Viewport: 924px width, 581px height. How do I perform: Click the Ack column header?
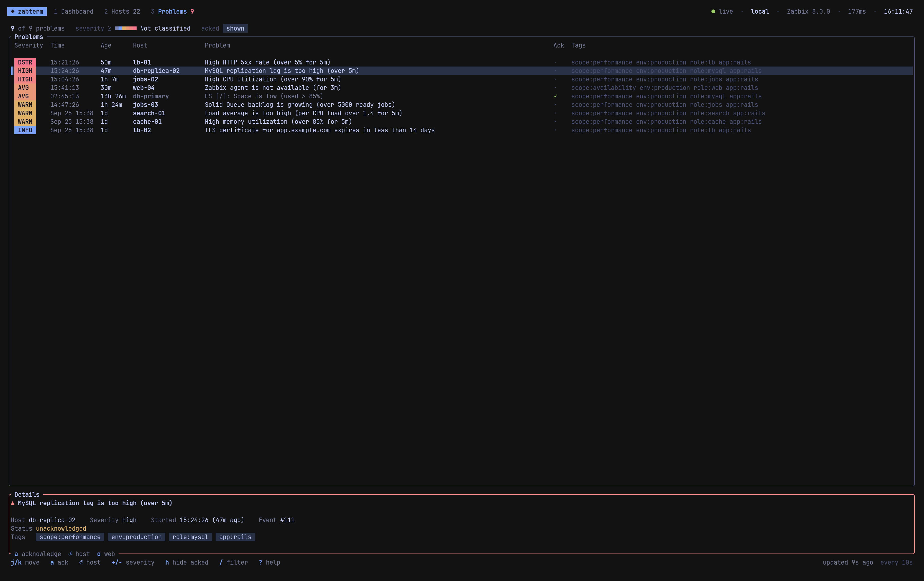[x=559, y=45]
